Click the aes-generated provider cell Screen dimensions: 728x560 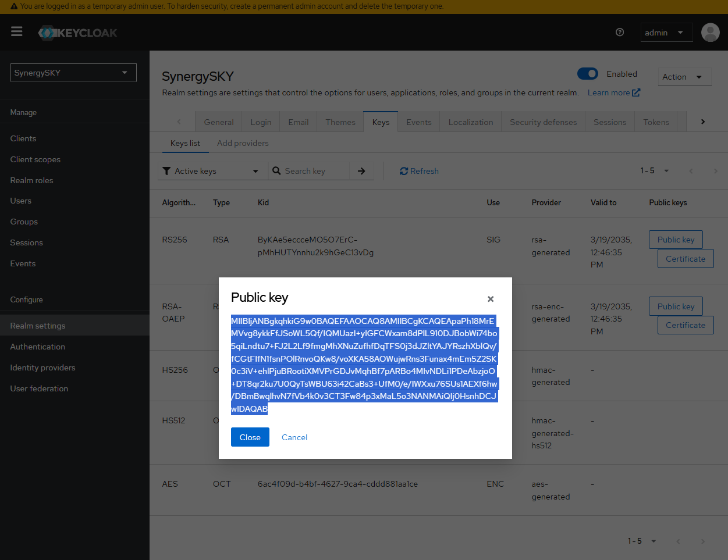(551, 490)
